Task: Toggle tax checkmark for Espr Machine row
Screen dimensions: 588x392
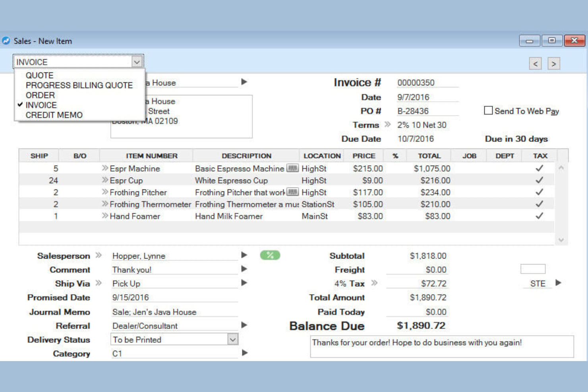Action: 539,168
